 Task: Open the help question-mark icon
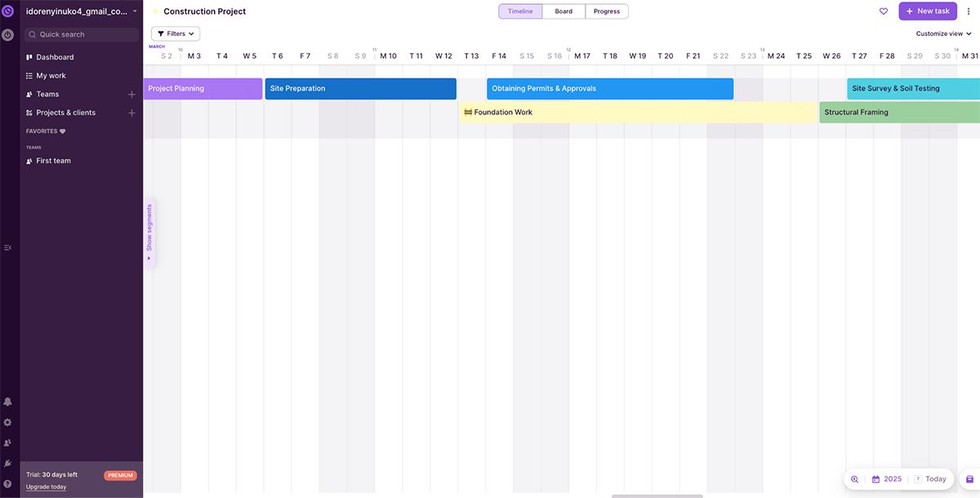point(7,484)
